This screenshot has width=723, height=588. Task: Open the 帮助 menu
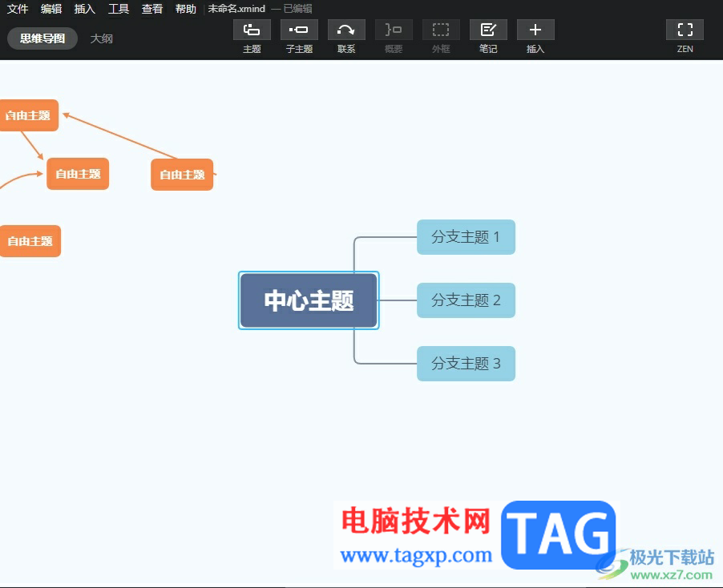click(x=186, y=9)
